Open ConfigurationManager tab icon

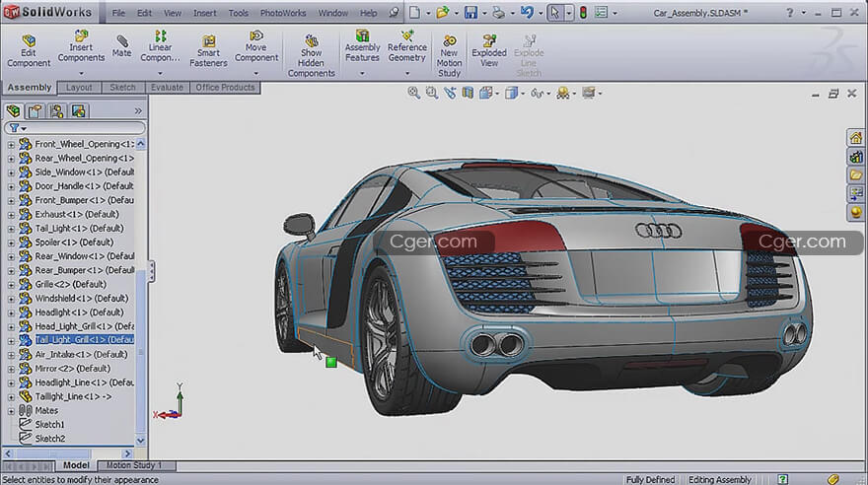[x=56, y=111]
